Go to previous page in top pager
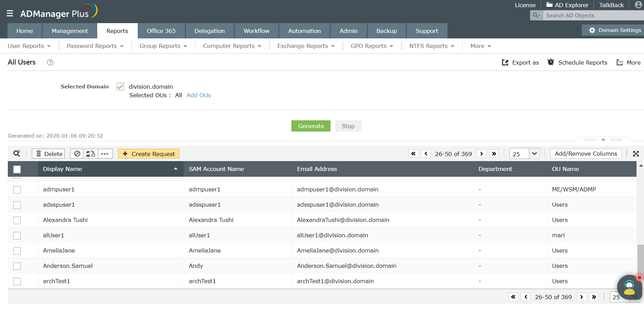Image resolution: width=644 pixels, height=311 pixels. click(x=426, y=154)
